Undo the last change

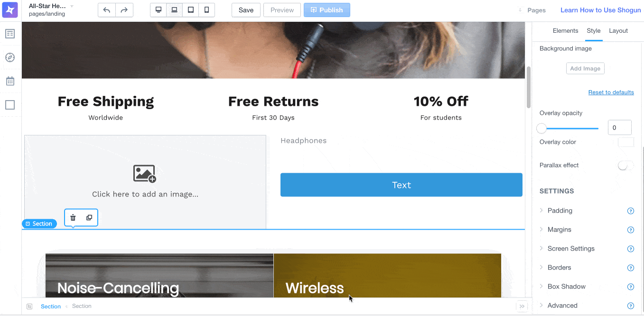(x=107, y=10)
